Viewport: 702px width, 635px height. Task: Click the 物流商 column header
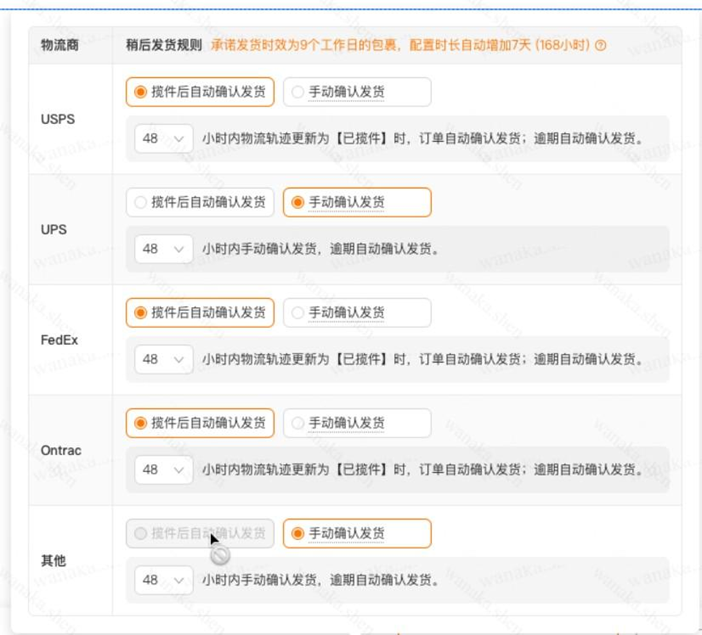[60, 45]
